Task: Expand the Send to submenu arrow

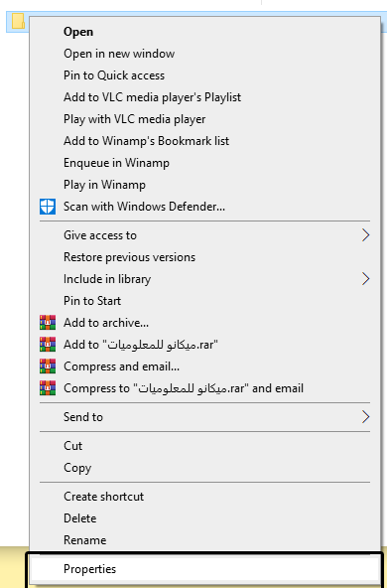Action: (365, 416)
